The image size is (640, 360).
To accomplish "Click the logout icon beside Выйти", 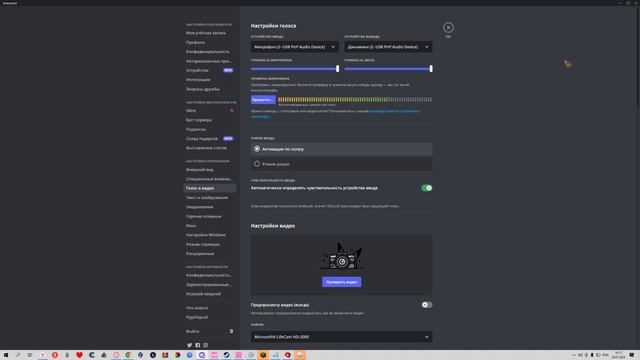I will (x=231, y=331).
